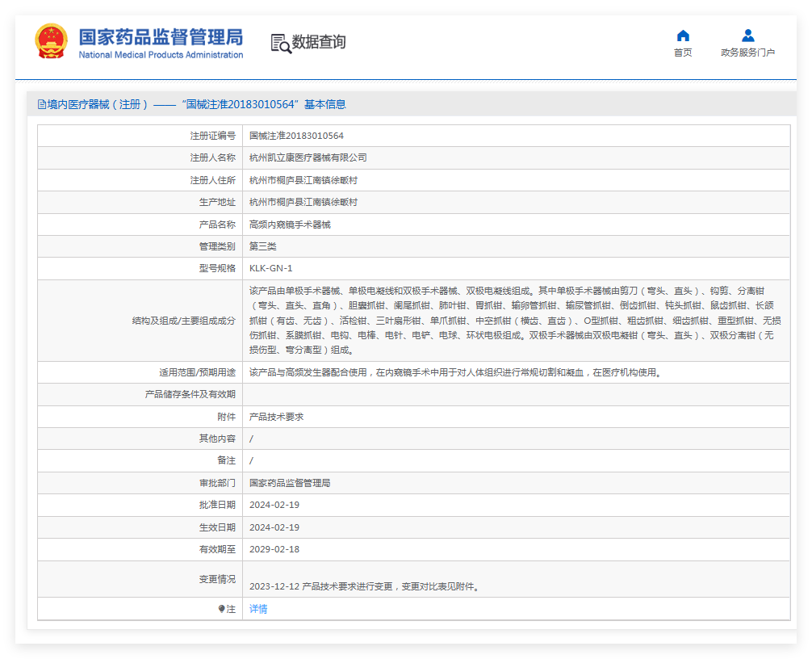812x659 pixels.
Task: Click the 有效期至 label
Action: tap(217, 549)
